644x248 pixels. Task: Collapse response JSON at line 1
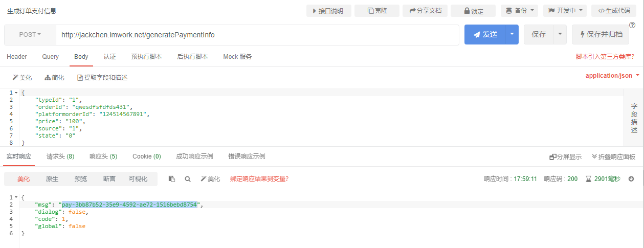pos(16,197)
